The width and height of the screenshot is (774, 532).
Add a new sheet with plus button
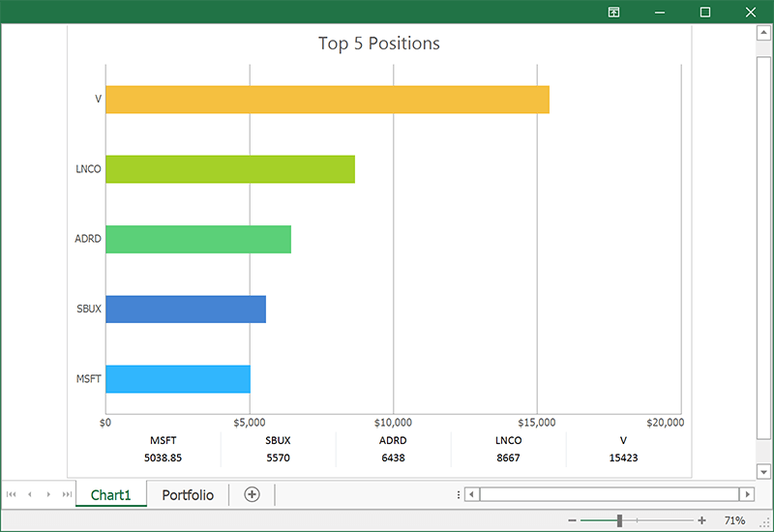pos(252,494)
